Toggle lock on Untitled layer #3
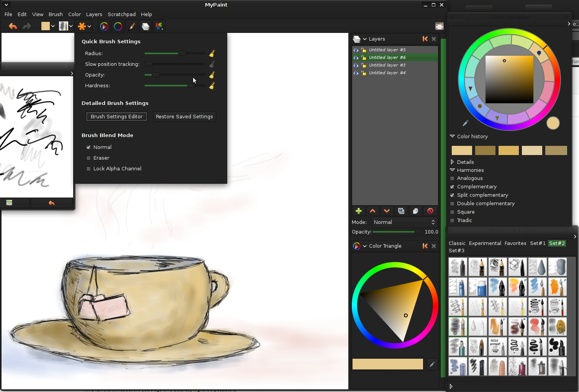The width and height of the screenshot is (579, 392). click(364, 65)
